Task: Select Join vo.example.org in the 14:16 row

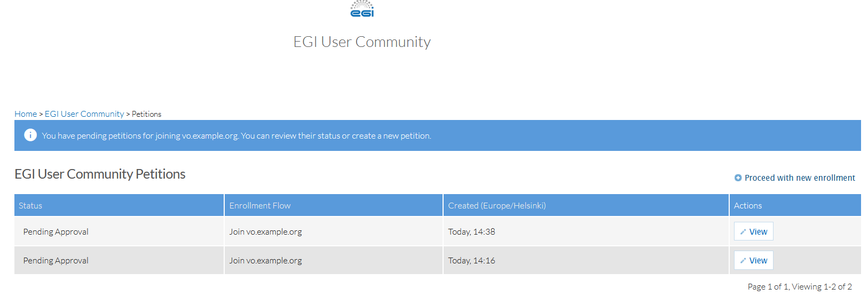Action: point(265,261)
